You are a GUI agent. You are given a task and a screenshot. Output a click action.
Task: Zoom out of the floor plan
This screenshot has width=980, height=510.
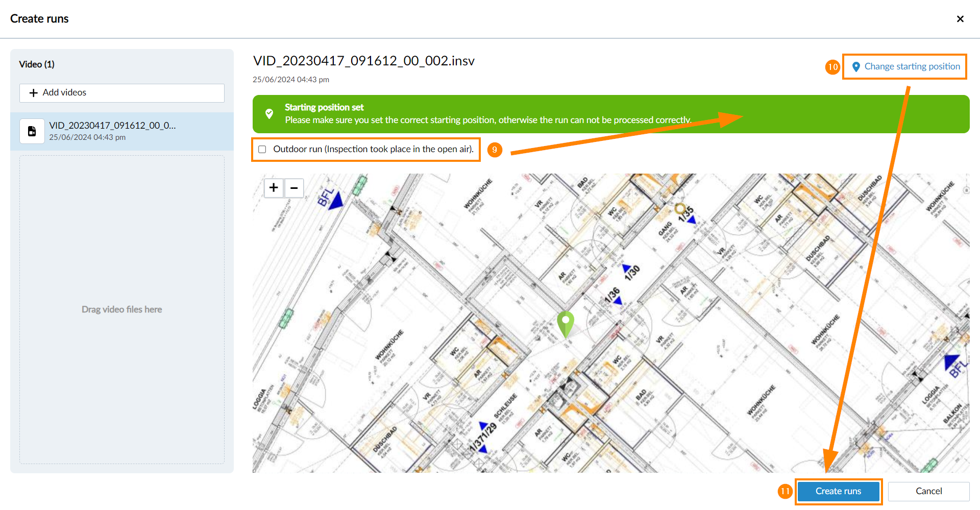(x=294, y=188)
